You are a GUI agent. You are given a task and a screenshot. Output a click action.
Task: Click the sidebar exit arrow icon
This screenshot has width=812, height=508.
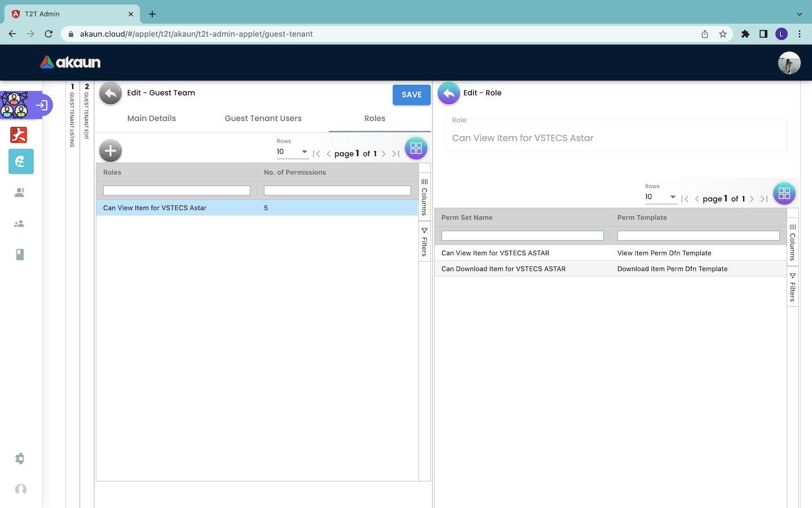(42, 105)
